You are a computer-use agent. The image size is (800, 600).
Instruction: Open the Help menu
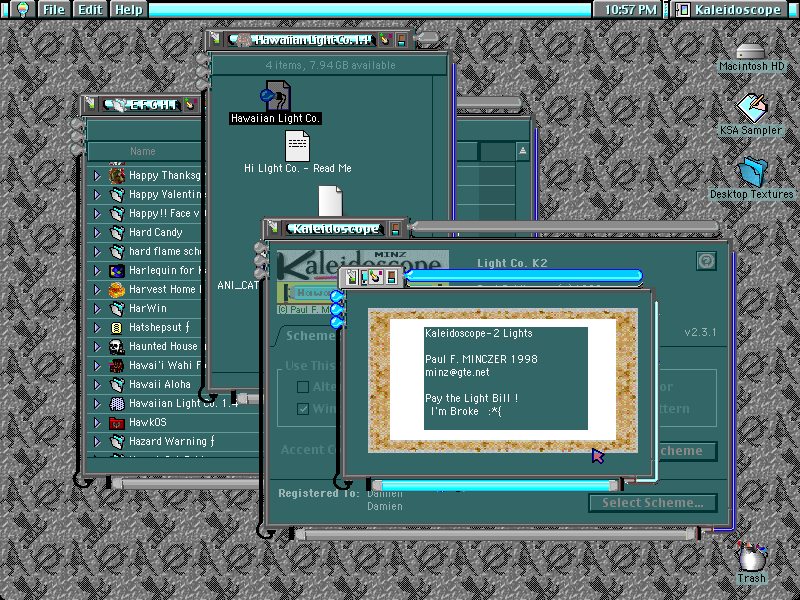point(129,9)
